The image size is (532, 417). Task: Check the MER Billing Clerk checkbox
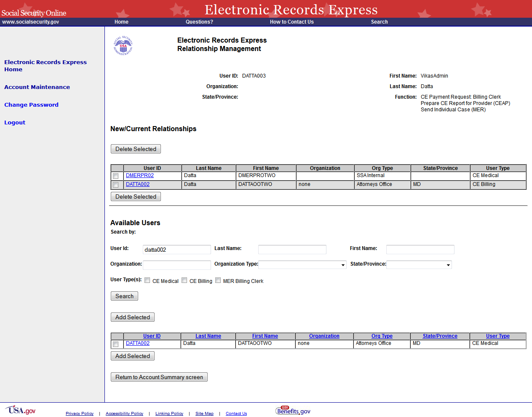pyautogui.click(x=218, y=280)
